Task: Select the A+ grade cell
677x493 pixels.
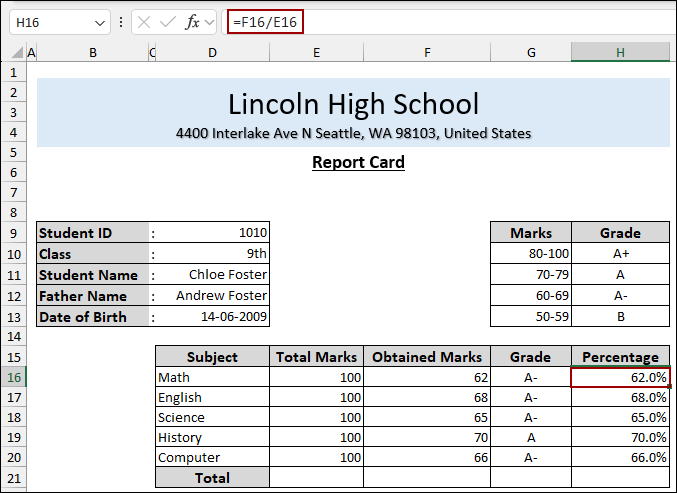Action: (x=620, y=254)
